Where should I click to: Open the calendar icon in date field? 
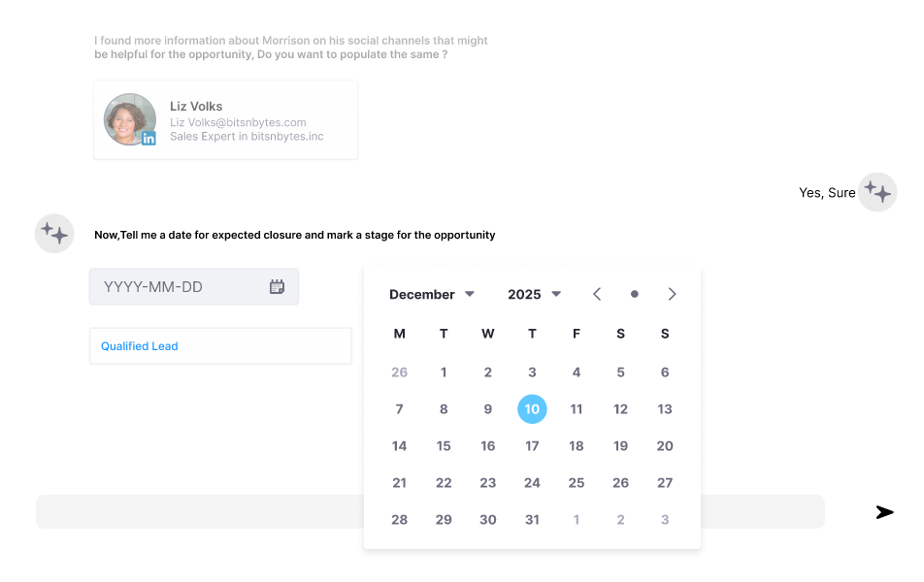[x=277, y=287]
